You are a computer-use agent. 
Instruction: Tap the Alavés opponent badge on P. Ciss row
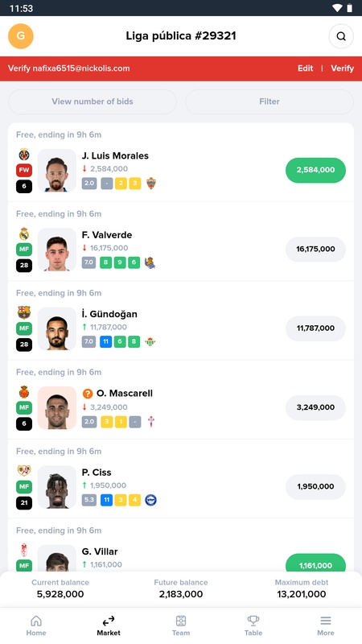150,500
